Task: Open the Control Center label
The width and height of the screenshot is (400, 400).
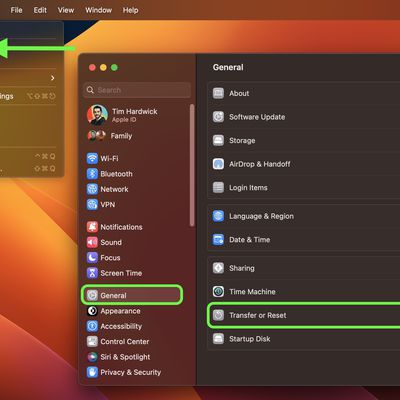Action: point(125,342)
